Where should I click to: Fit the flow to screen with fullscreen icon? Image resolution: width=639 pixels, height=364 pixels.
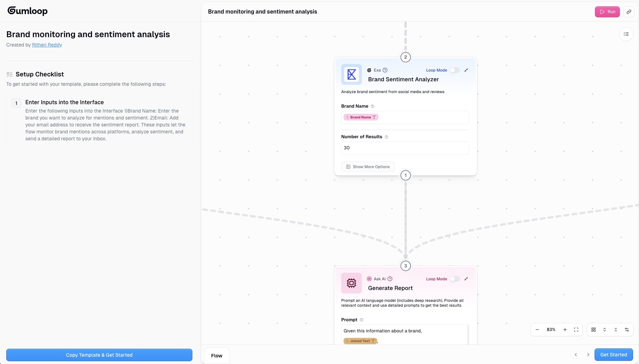point(576,330)
